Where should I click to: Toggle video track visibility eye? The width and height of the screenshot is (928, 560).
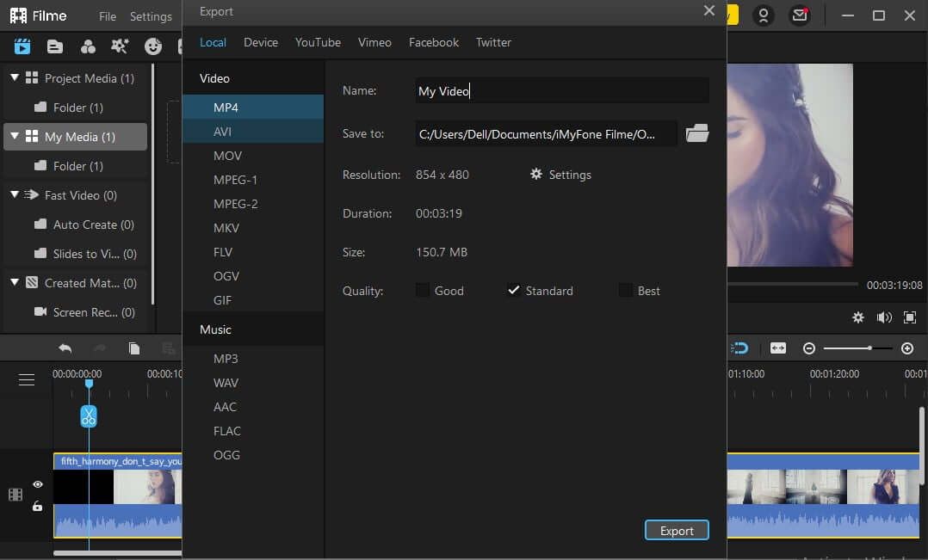[38, 484]
